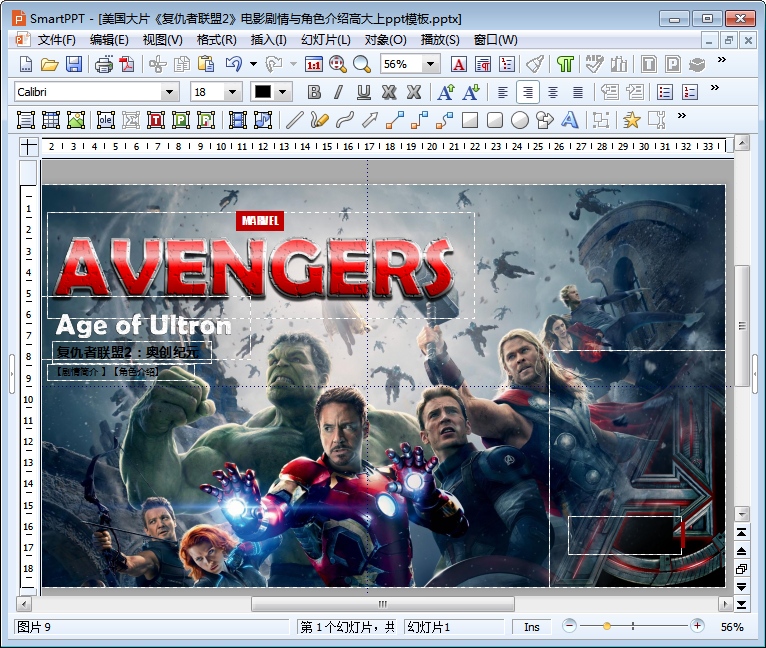Expand the standard toolbar overflow chevron

tap(722, 60)
